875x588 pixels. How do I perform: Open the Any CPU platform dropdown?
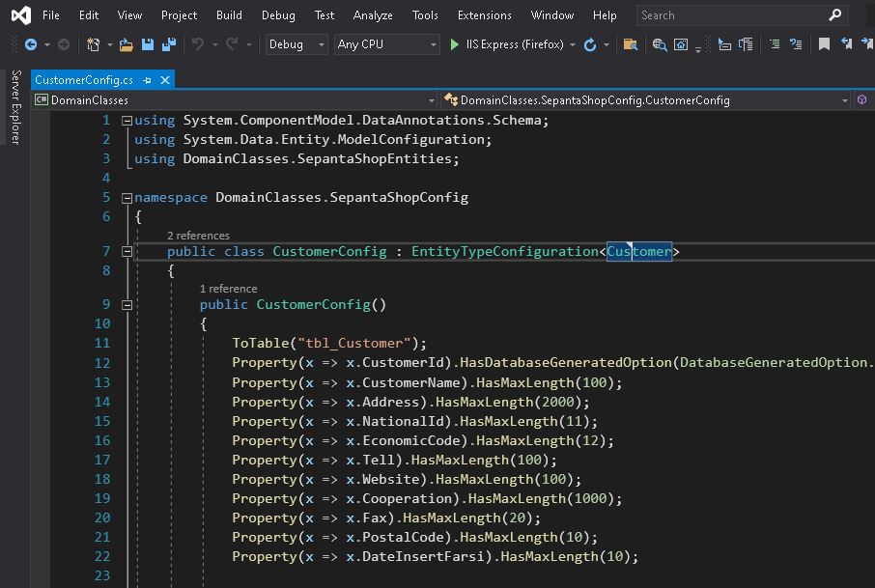click(386, 44)
